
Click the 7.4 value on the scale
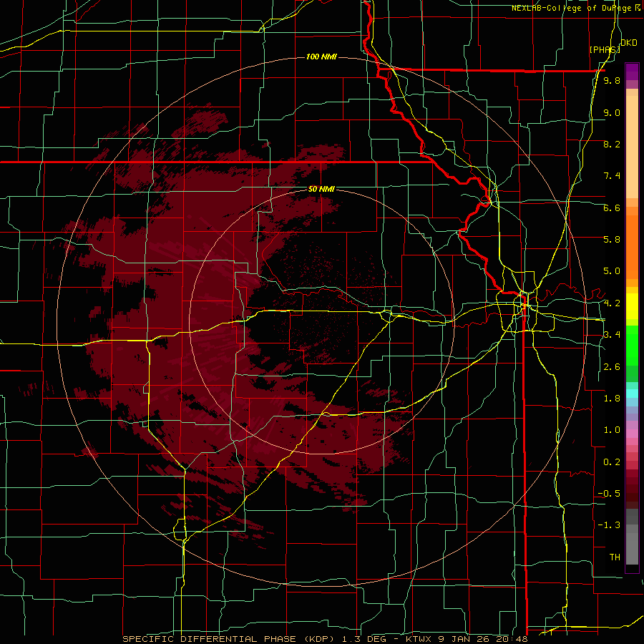[612, 176]
